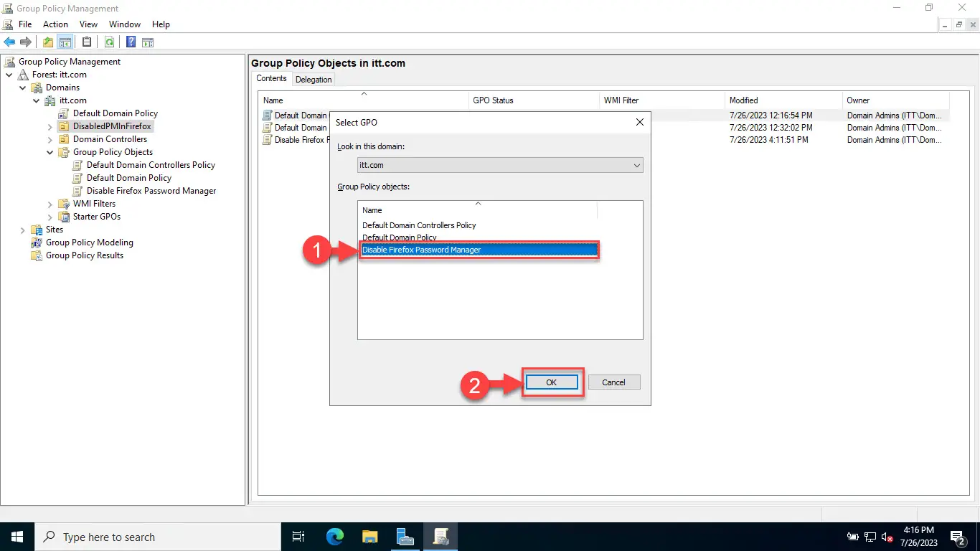The image size is (980, 551).
Task: Select Default Domain Policy in the dialog list
Action: pyautogui.click(x=400, y=237)
